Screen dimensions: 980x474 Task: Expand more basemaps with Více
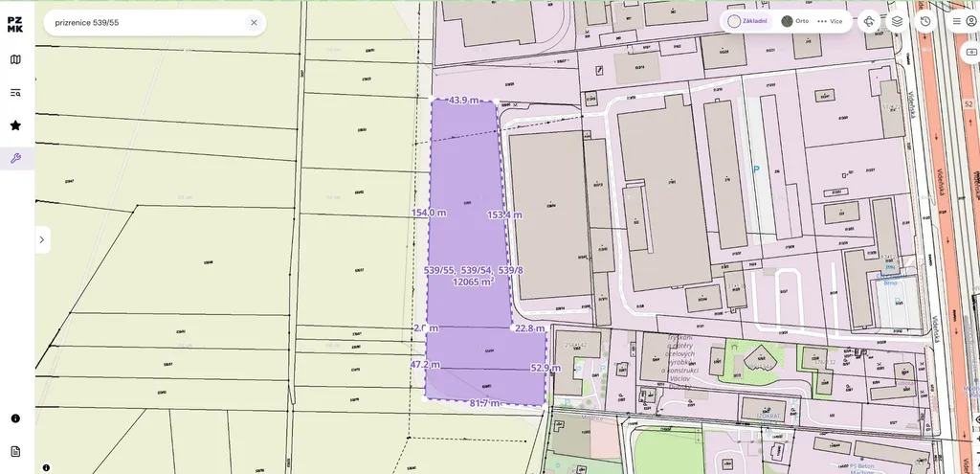point(830,21)
